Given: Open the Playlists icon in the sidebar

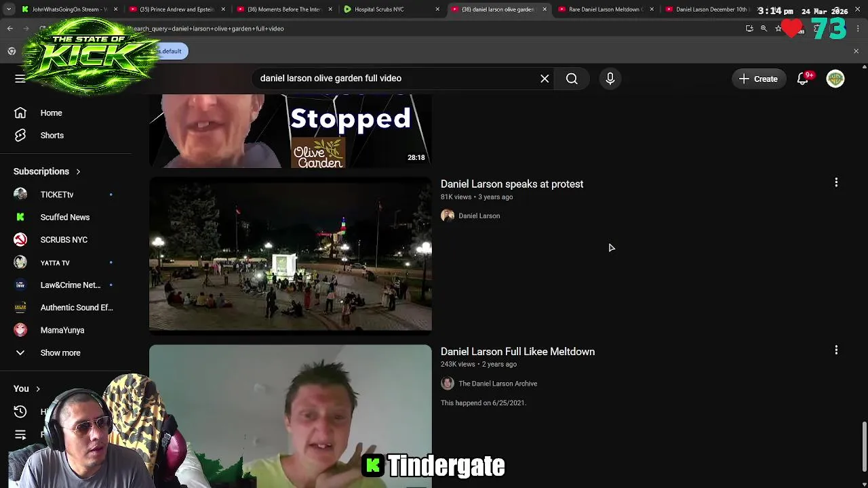Looking at the screenshot, I should pos(20,434).
